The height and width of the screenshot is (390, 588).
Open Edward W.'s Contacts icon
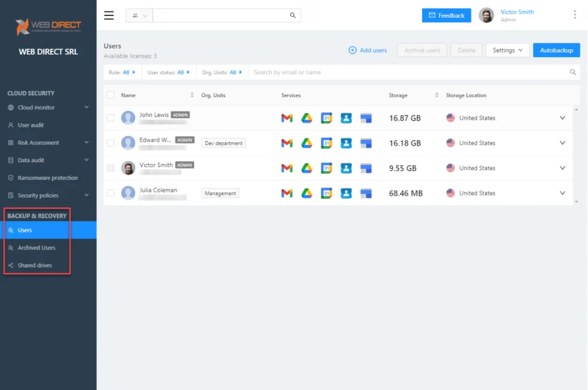[346, 144]
